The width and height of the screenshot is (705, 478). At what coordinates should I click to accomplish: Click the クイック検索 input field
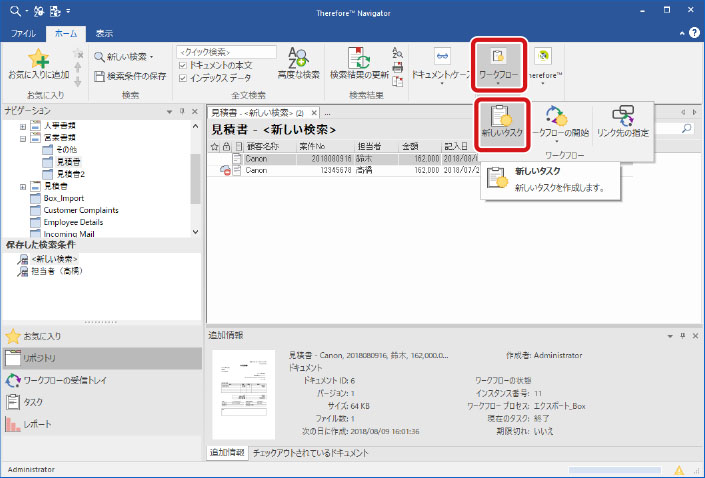(225, 52)
